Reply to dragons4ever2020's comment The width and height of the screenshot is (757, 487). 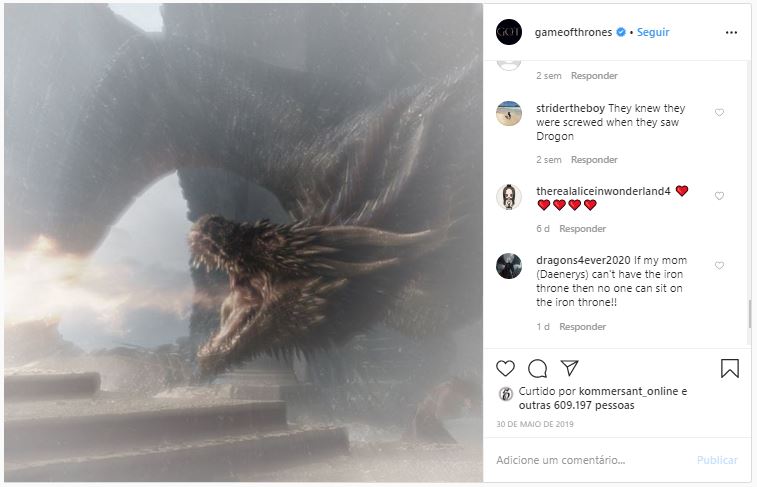(583, 327)
